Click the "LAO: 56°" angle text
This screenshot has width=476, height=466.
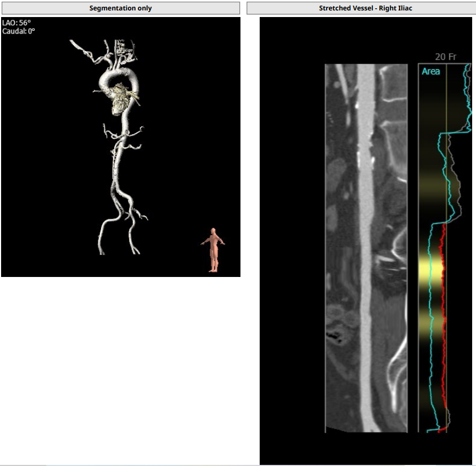click(16, 23)
